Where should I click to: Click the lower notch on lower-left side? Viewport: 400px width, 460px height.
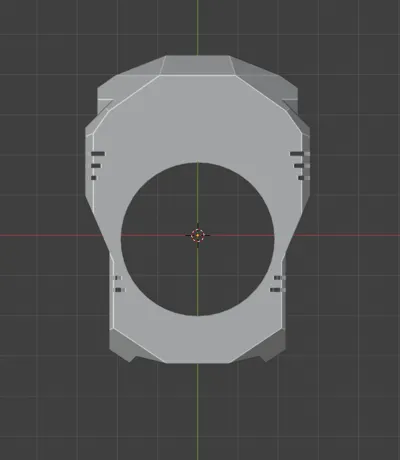coord(120,290)
